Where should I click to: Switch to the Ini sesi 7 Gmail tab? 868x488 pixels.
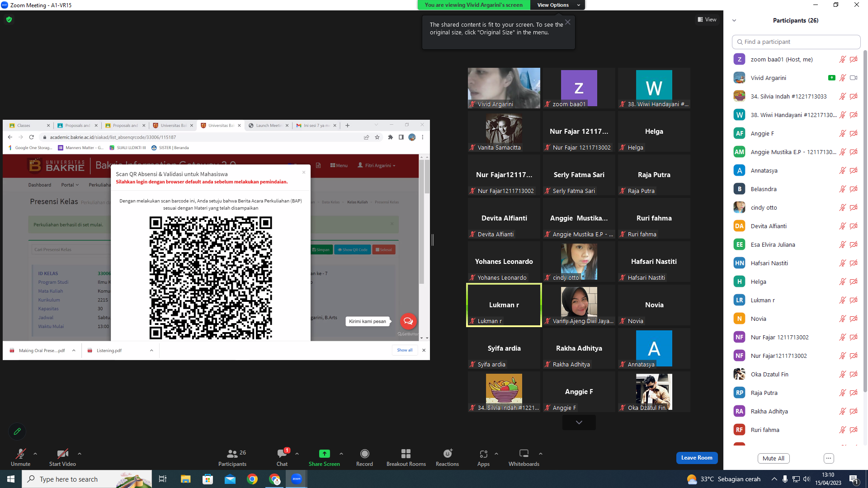316,126
